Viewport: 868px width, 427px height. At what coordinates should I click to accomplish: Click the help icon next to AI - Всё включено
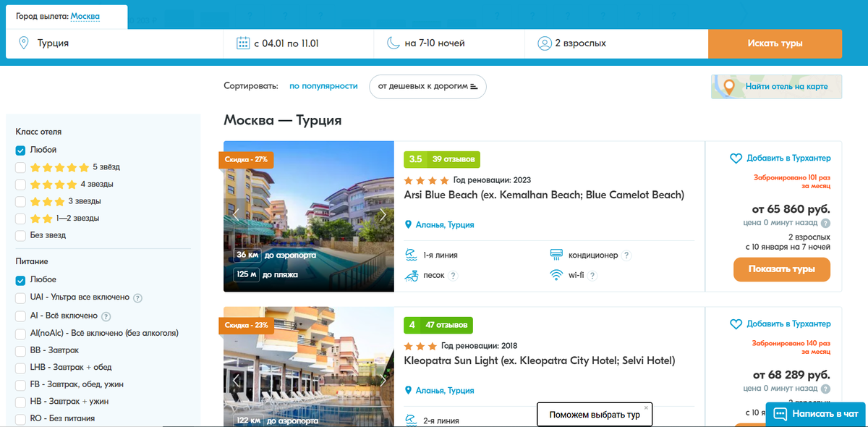tap(106, 316)
